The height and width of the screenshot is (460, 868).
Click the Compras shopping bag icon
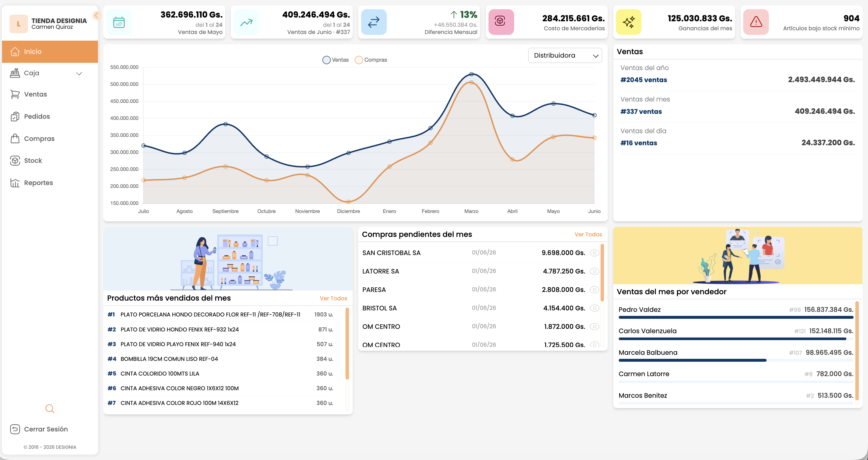tap(15, 139)
